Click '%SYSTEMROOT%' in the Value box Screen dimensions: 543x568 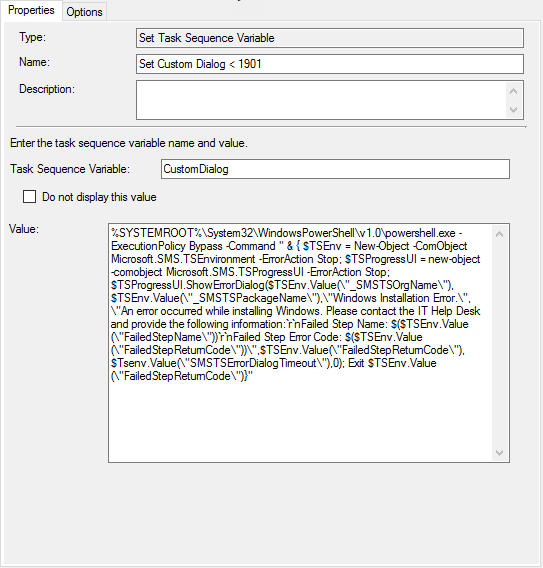156,233
